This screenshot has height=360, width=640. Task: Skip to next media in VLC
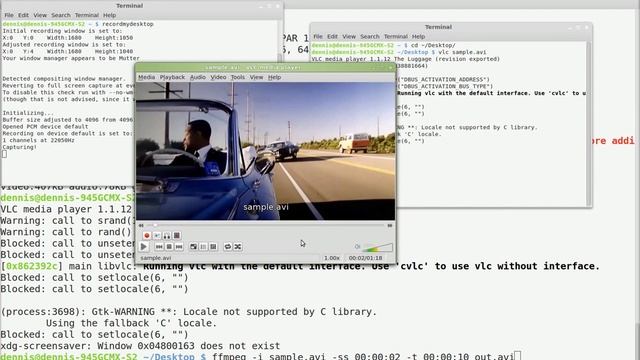pyautogui.click(x=179, y=247)
